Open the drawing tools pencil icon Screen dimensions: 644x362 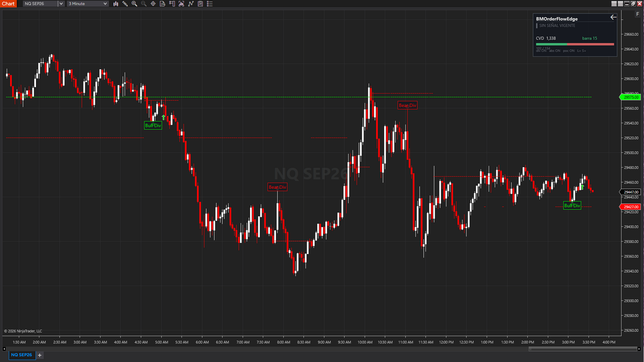(x=125, y=4)
